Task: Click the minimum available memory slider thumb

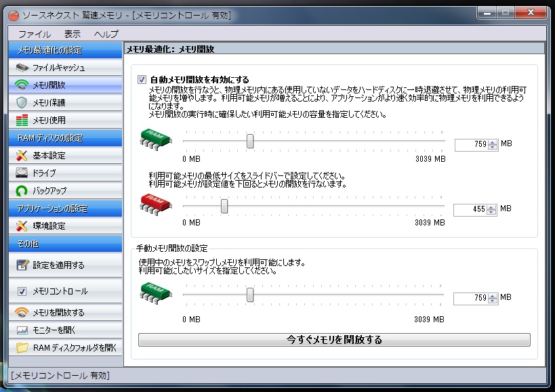Action: pos(224,206)
